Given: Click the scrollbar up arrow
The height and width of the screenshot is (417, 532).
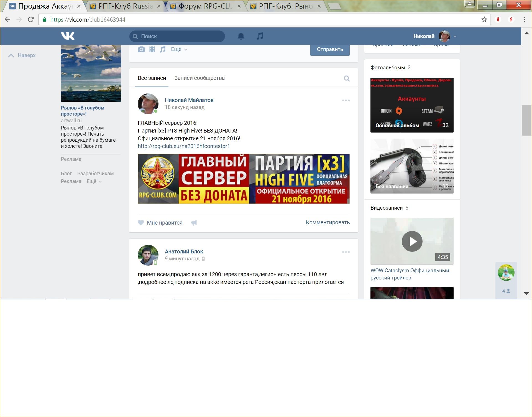Looking at the screenshot, I should click(526, 33).
